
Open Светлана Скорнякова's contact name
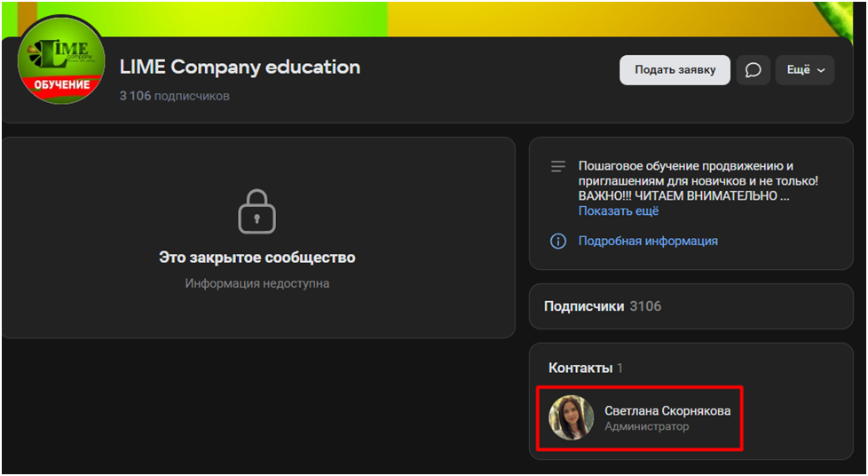(x=667, y=410)
